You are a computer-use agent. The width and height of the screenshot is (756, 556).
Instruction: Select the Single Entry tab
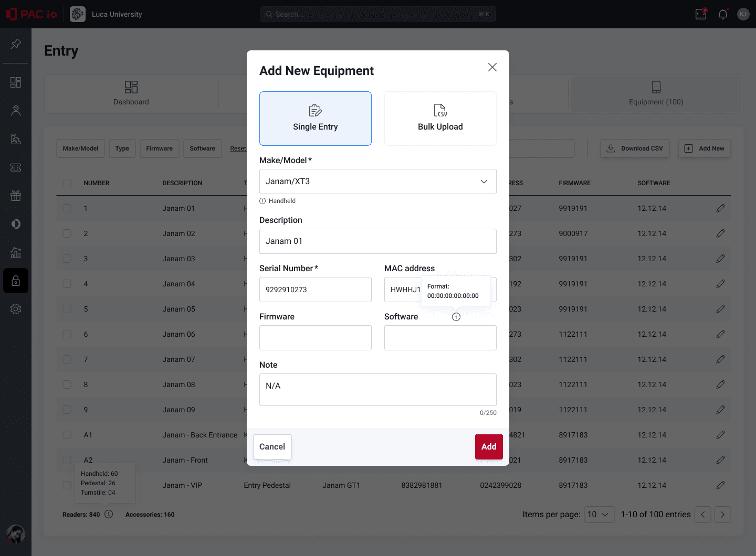316,119
